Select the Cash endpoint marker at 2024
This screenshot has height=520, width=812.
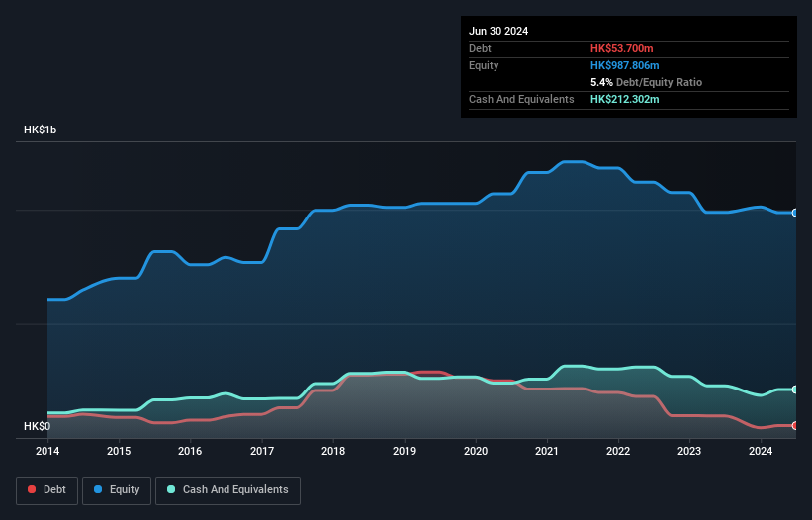point(795,390)
